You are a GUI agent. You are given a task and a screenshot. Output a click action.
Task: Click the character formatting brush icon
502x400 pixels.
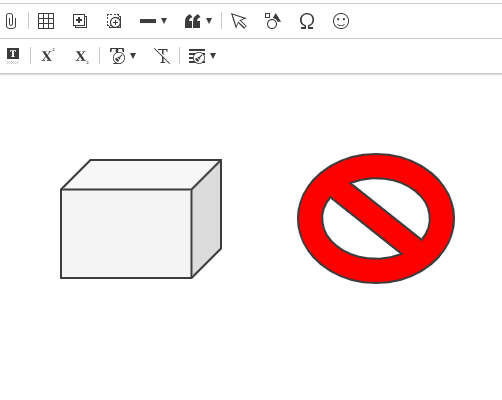click(x=118, y=56)
